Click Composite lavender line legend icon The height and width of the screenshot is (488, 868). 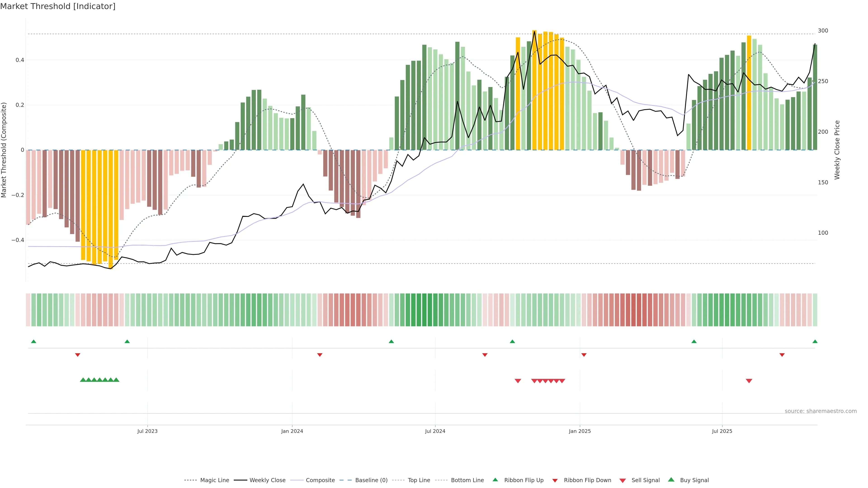(297, 480)
